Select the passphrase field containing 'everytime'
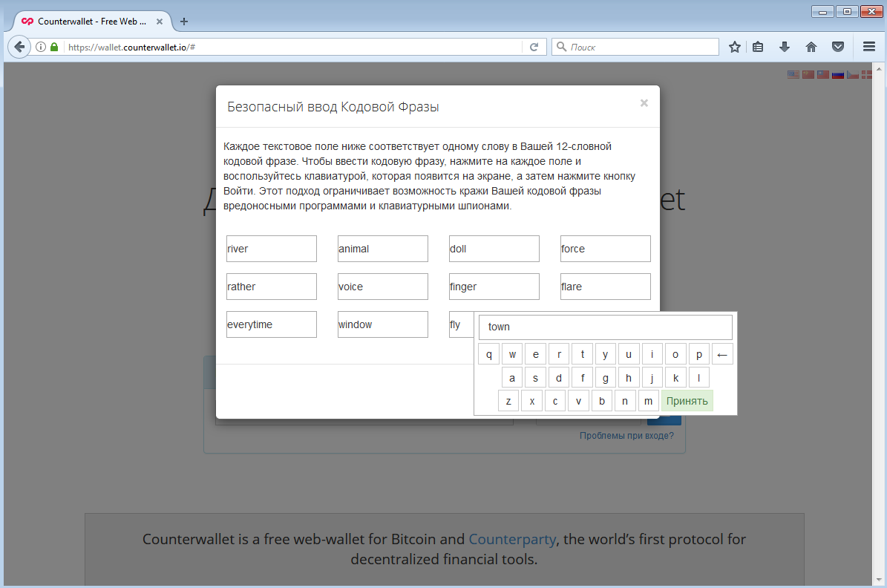The width and height of the screenshot is (887, 588). (272, 324)
